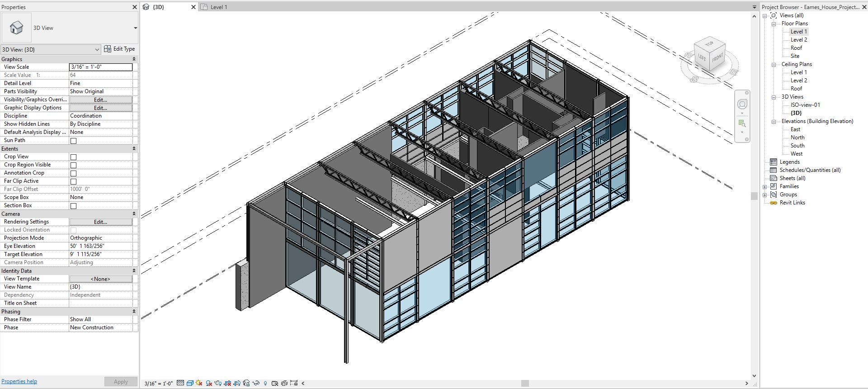Image resolution: width=868 pixels, height=389 pixels.
Task: Enable the Annotation Crop checkbox
Action: (73, 173)
